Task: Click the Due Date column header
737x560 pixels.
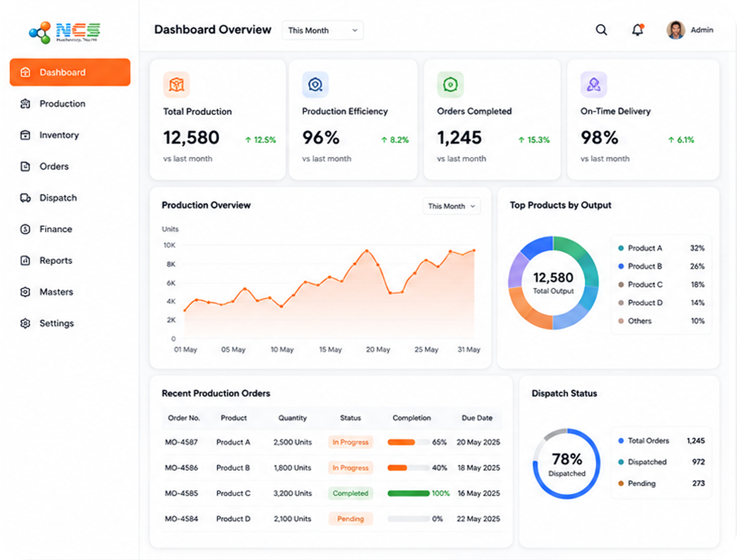Action: coord(477,418)
